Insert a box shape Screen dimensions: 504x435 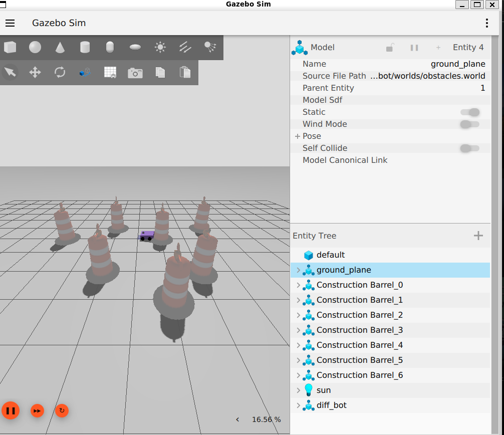pos(10,47)
